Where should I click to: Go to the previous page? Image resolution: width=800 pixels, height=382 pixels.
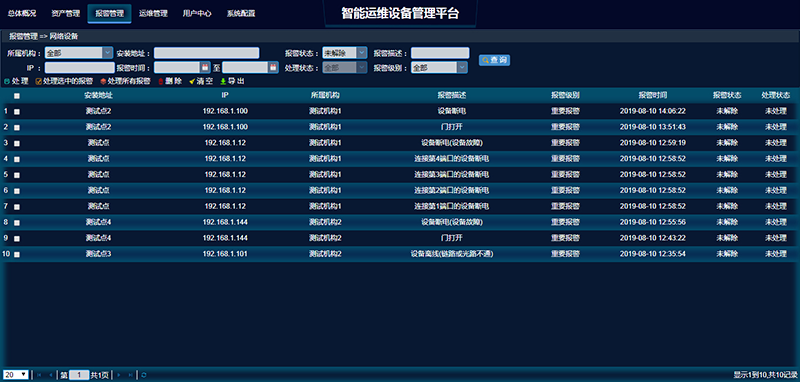51,375
